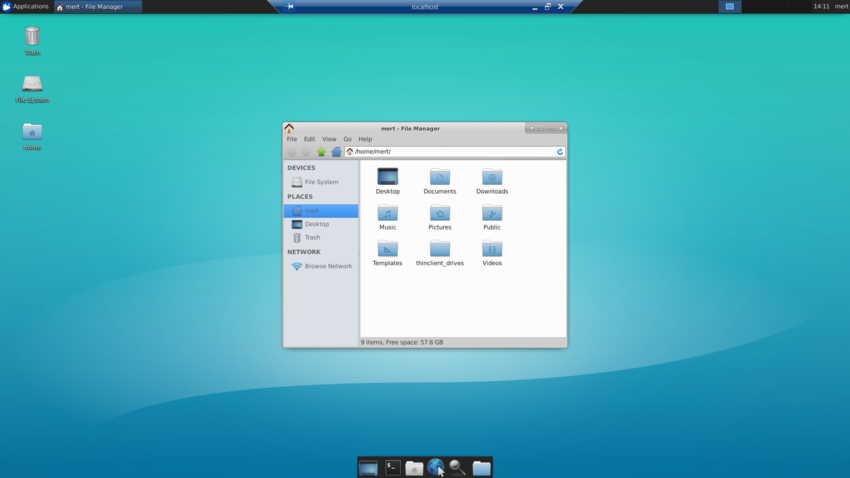This screenshot has width=850, height=478.
Task: Open Trash icon on the desktop
Action: coord(32,38)
